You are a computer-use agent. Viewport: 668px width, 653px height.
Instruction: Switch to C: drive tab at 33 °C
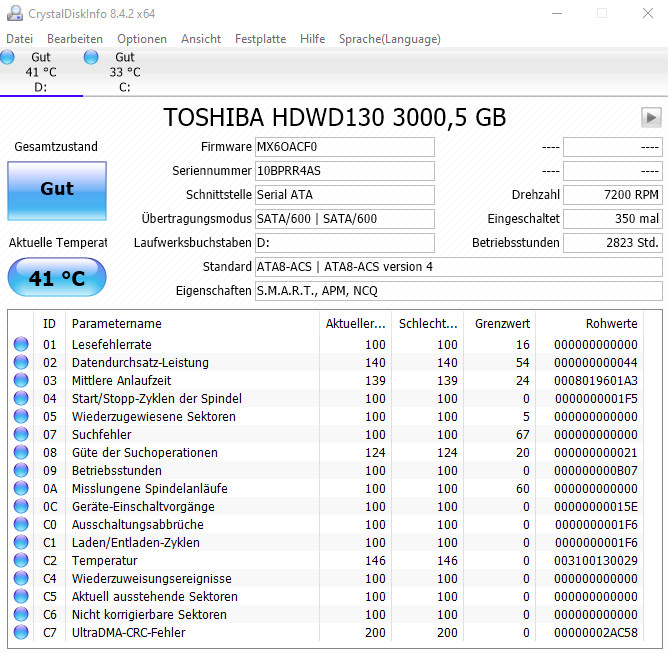tap(125, 72)
